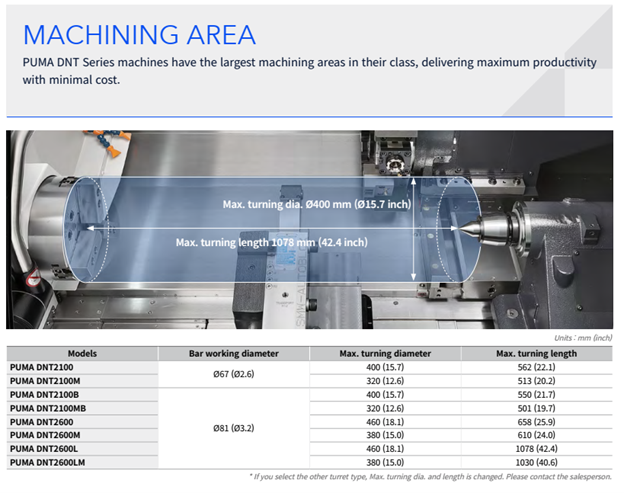This screenshot has height=493, width=624.
Task: Click the 1078 (42.4) turning length value
Action: (x=536, y=449)
